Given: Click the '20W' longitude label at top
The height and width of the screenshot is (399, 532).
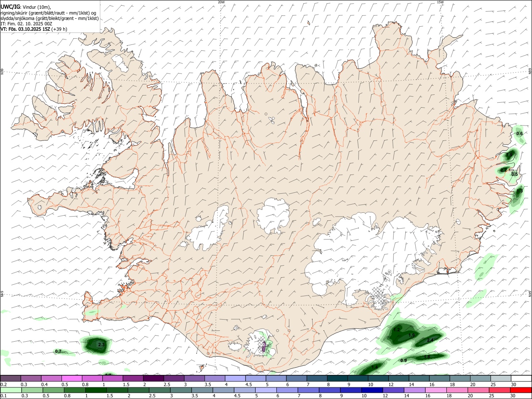Looking at the screenshot, I should point(221,2).
